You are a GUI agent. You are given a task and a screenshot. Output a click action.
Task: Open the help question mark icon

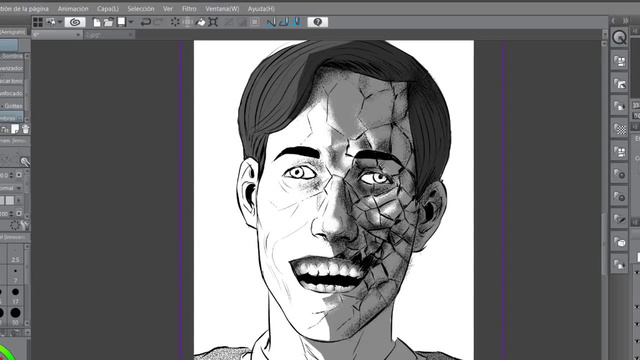click(x=318, y=22)
